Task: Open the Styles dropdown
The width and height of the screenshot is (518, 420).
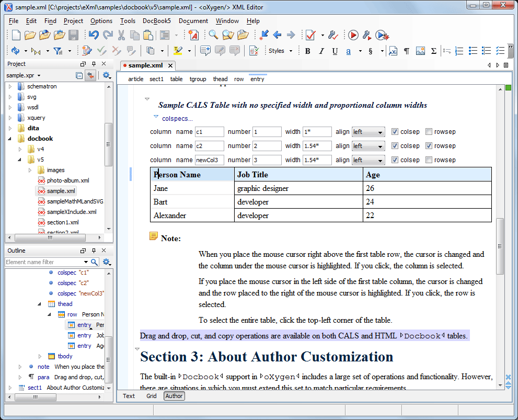Action: tap(281, 51)
